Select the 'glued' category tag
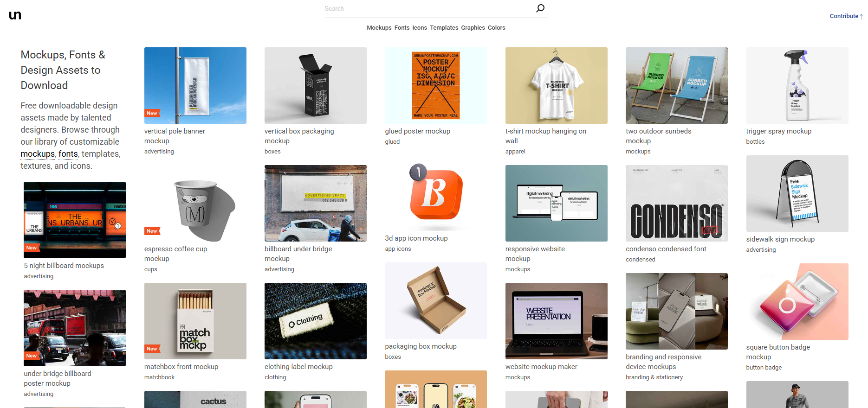This screenshot has height=408, width=868. click(392, 142)
